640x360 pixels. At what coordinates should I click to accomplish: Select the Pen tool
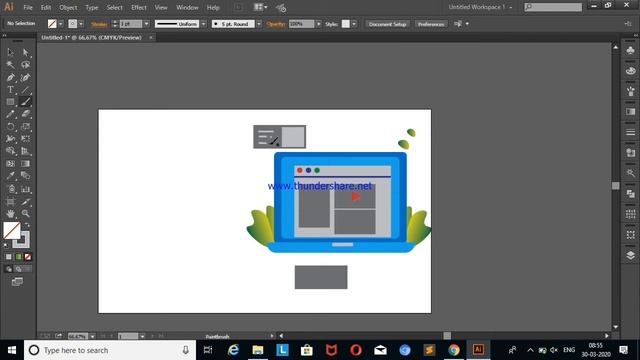(11, 78)
